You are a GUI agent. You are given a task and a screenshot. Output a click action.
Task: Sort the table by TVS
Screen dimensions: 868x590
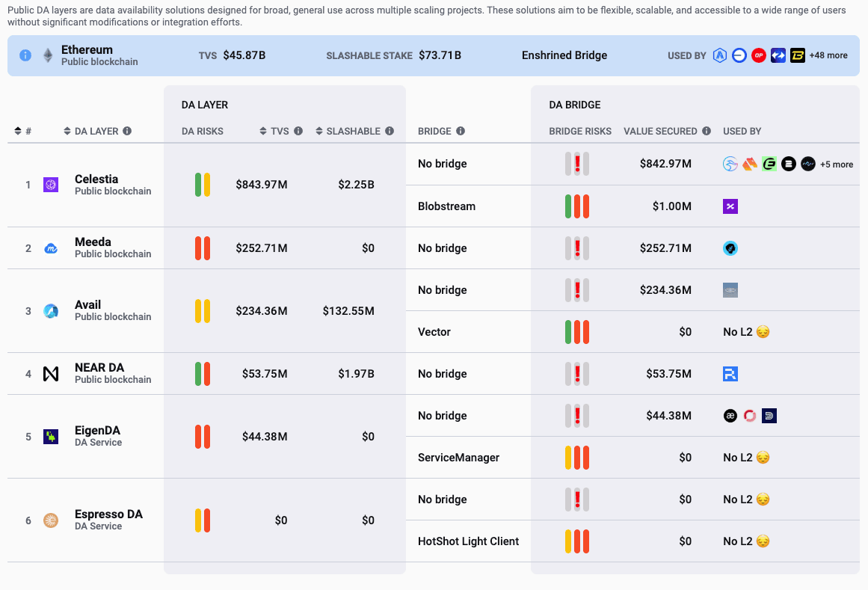[274, 131]
